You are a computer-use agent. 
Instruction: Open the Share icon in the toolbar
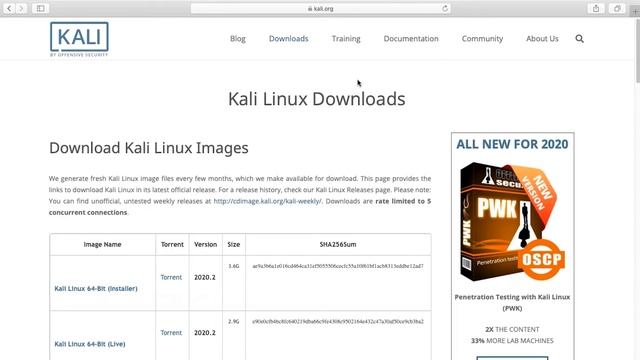pyautogui.click(x=596, y=8)
